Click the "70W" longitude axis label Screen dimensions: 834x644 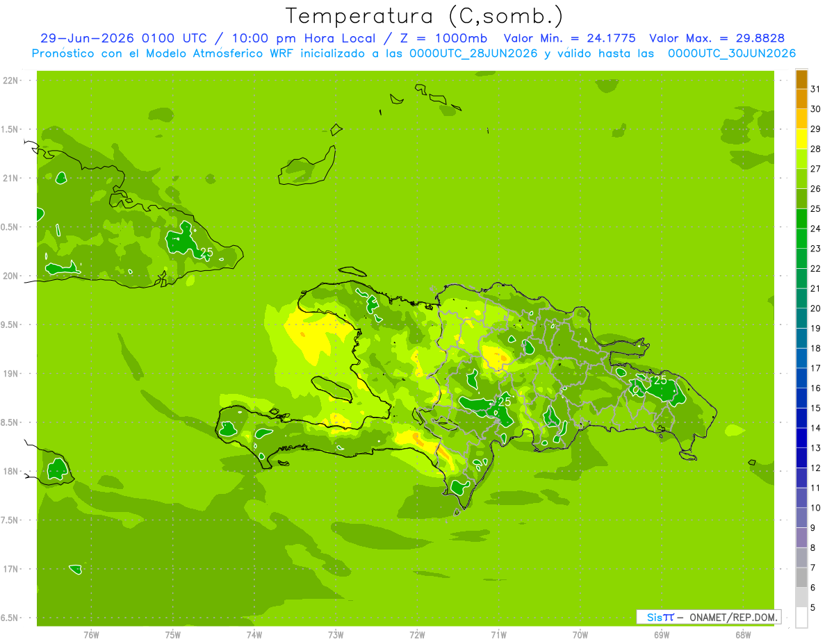pos(580,635)
